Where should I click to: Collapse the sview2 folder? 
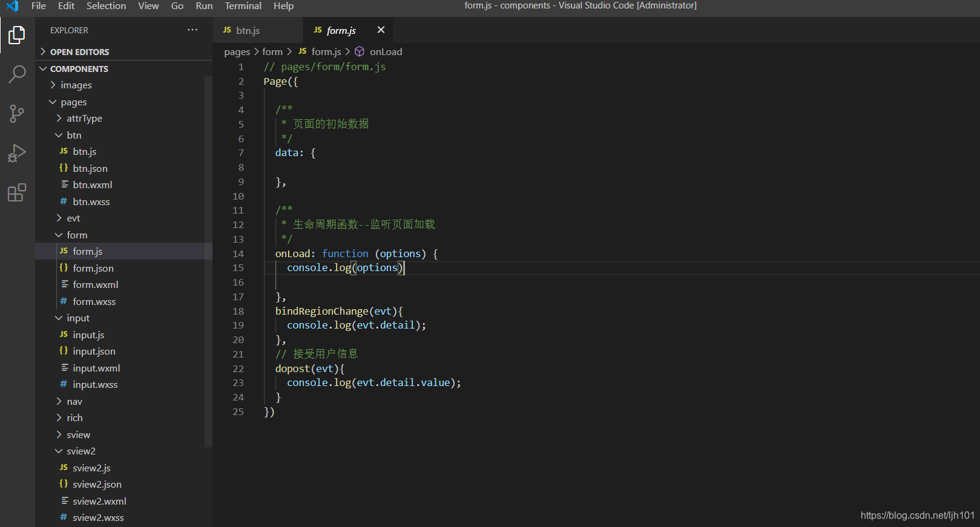123,451
